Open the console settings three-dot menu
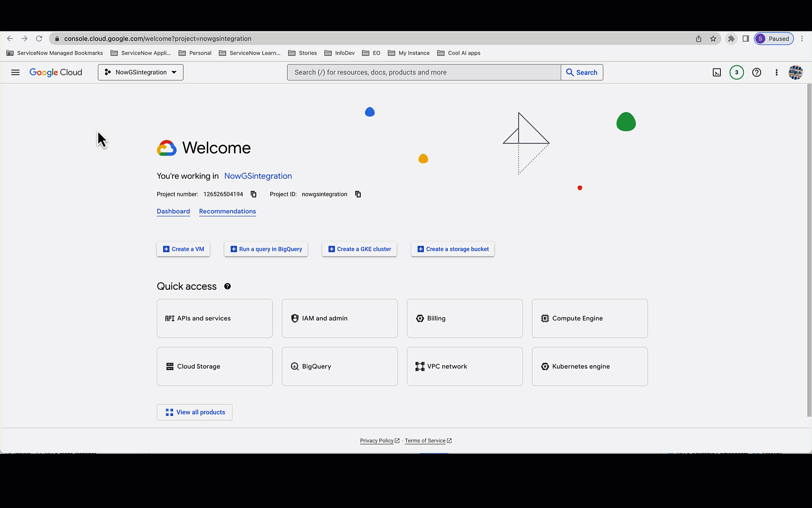Screen dimensions: 812x508 click(776, 72)
